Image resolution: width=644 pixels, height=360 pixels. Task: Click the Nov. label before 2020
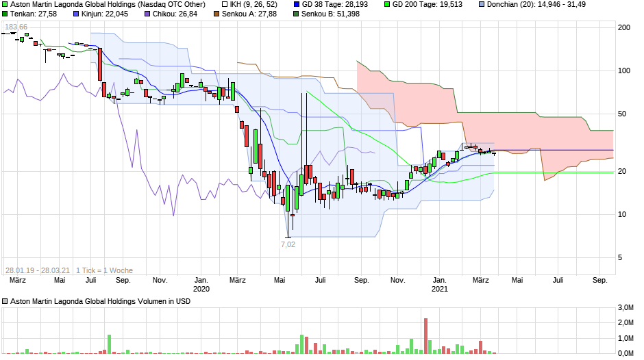(160, 280)
